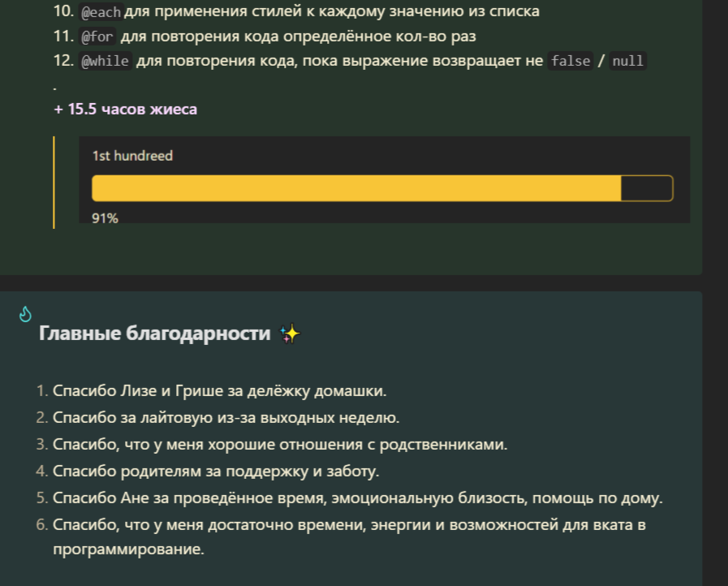Click the line thanking Лизе и Грише
Screen dimensions: 728x586
(220, 391)
